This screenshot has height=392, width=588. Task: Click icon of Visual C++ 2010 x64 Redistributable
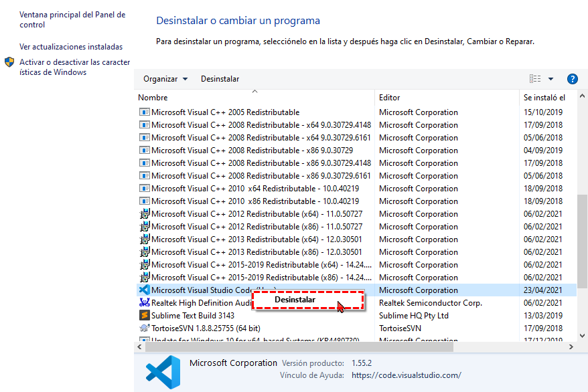[x=145, y=189]
